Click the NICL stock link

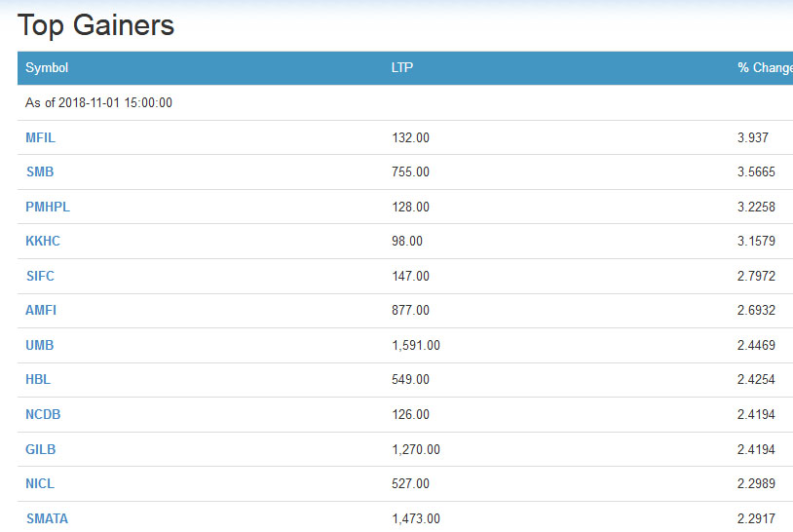click(40, 484)
